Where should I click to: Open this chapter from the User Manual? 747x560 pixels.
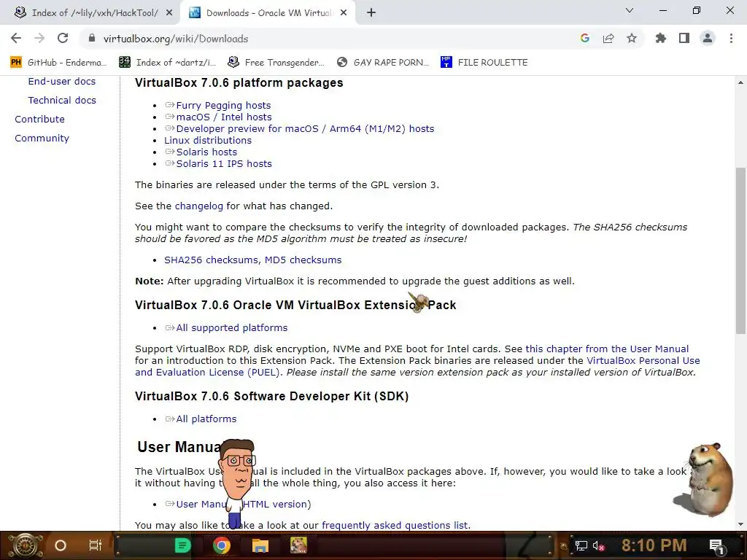point(607,349)
